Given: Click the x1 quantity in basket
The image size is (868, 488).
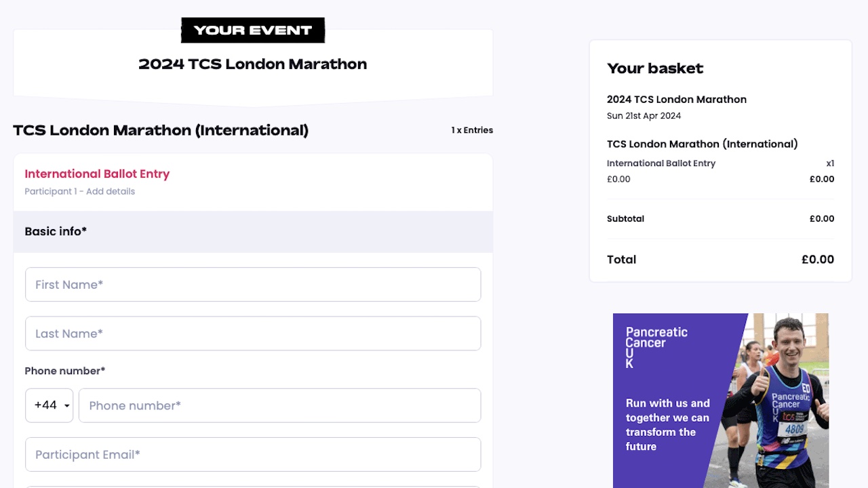Looking at the screenshot, I should click(830, 163).
